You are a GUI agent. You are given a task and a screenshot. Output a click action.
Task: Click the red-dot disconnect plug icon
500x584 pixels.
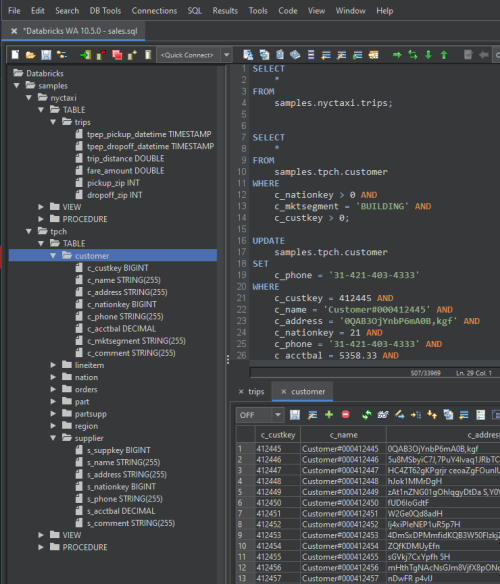pos(101,55)
